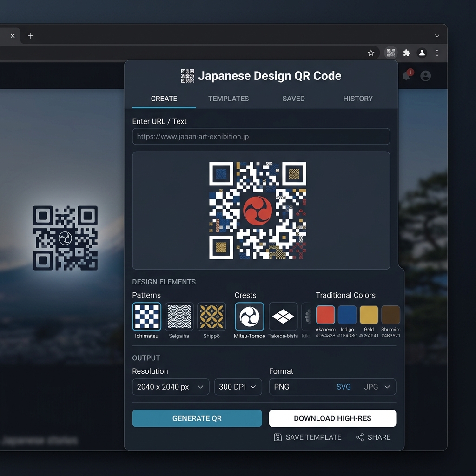Select the Mitsu-Tomoe crest
The image size is (476, 476).
tap(249, 316)
